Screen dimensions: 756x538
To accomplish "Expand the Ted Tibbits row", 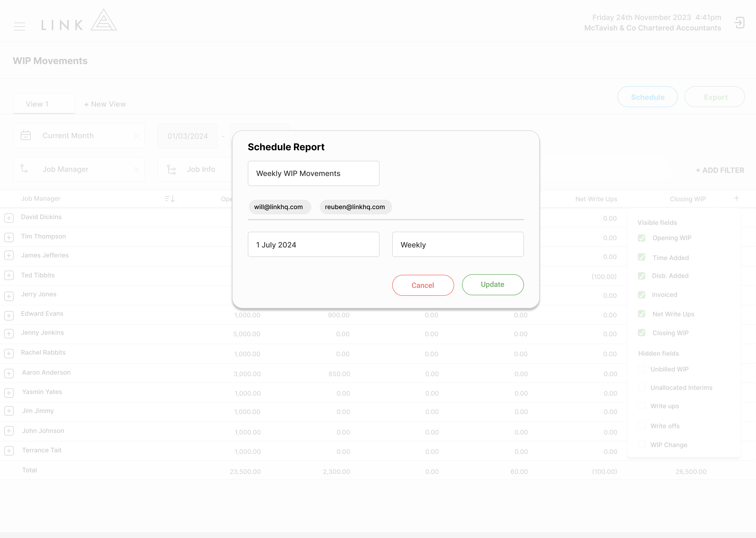I will 9,275.
